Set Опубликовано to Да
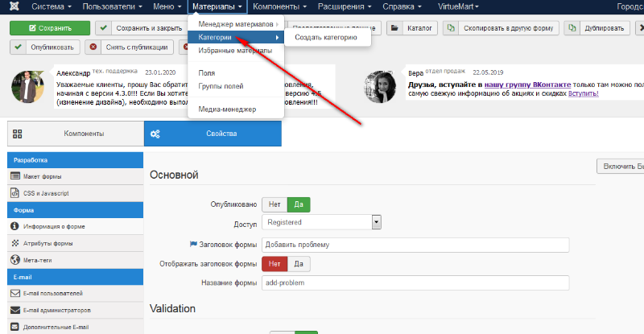Image resolution: width=644 pixels, height=334 pixels. [299, 204]
